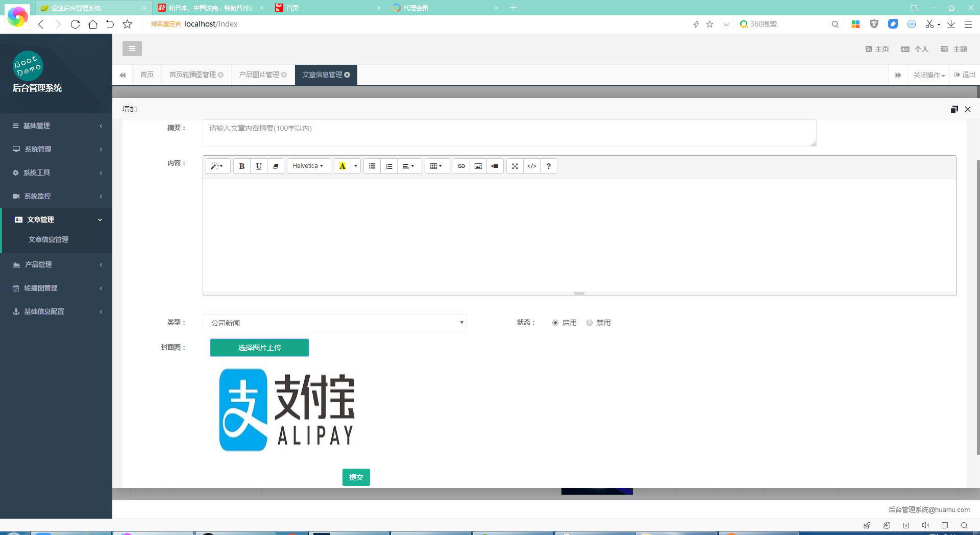Open the 个人 top link
Viewport: 980px width, 535px height.
[x=915, y=49]
